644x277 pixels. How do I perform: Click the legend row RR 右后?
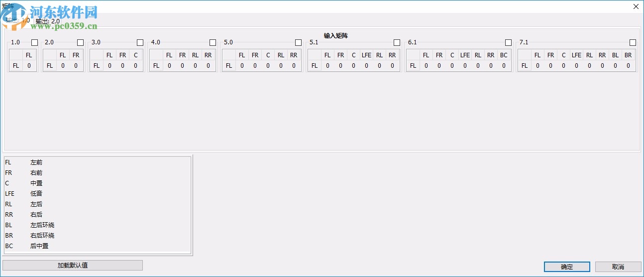pyautogui.click(x=97, y=215)
